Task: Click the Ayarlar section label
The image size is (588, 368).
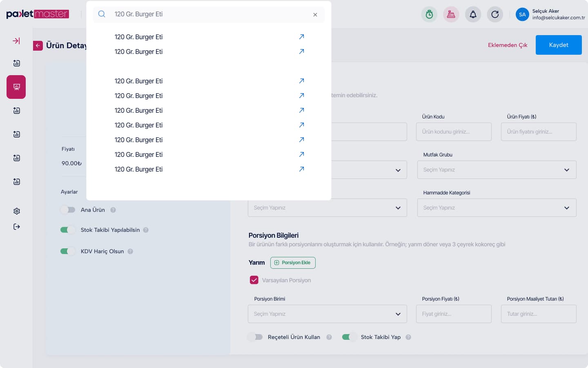Action: tap(69, 192)
